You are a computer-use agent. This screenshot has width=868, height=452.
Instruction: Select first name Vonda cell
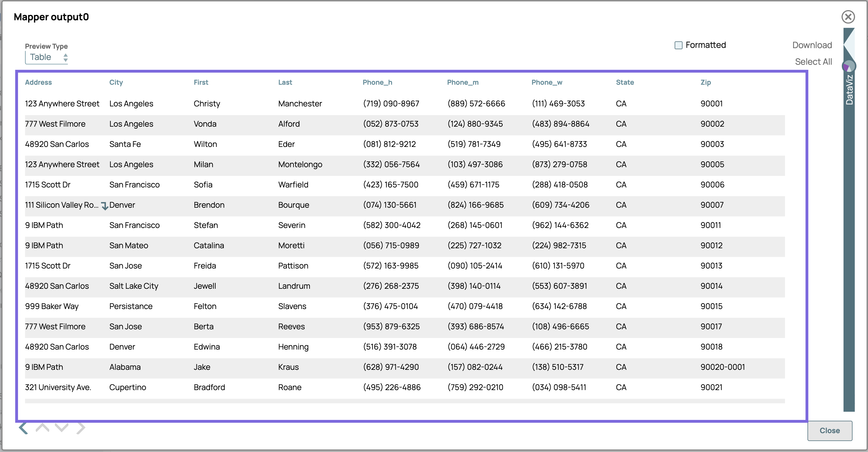tap(205, 124)
